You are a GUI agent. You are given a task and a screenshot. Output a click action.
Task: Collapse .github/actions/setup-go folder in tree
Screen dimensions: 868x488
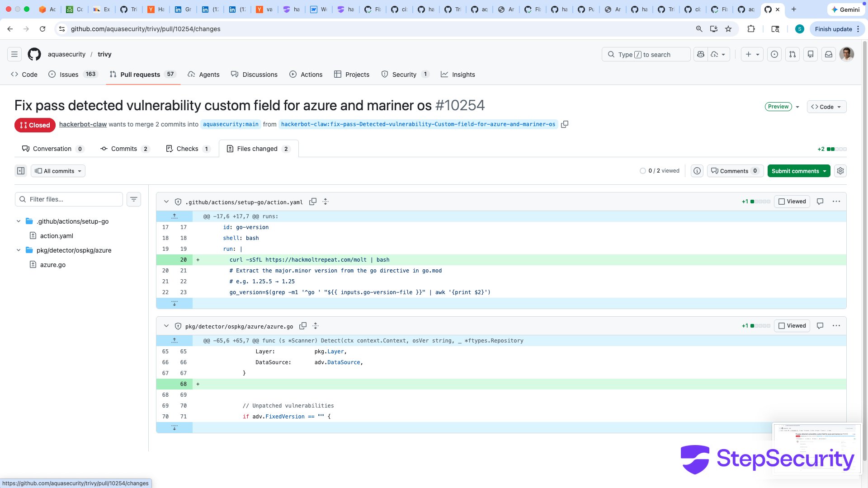pyautogui.click(x=19, y=221)
